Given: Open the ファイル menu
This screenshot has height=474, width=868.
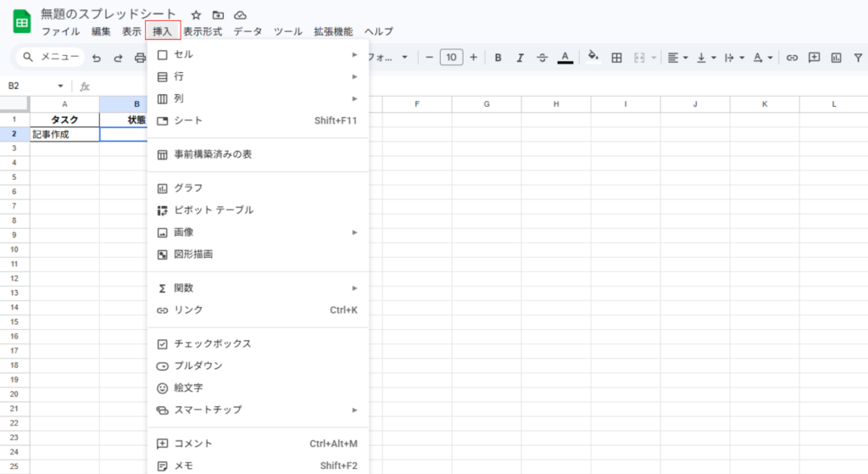Looking at the screenshot, I should pos(61,31).
